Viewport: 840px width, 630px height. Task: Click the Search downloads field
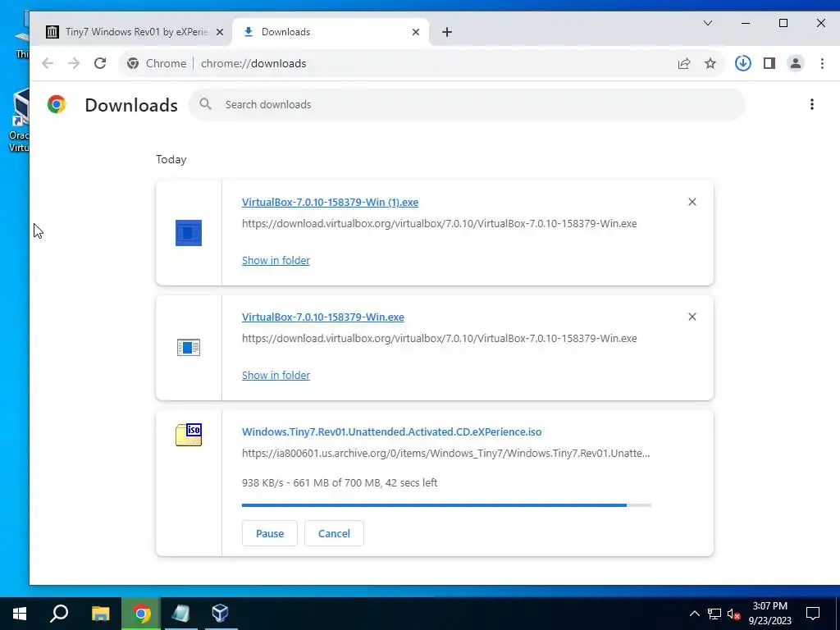coord(467,104)
